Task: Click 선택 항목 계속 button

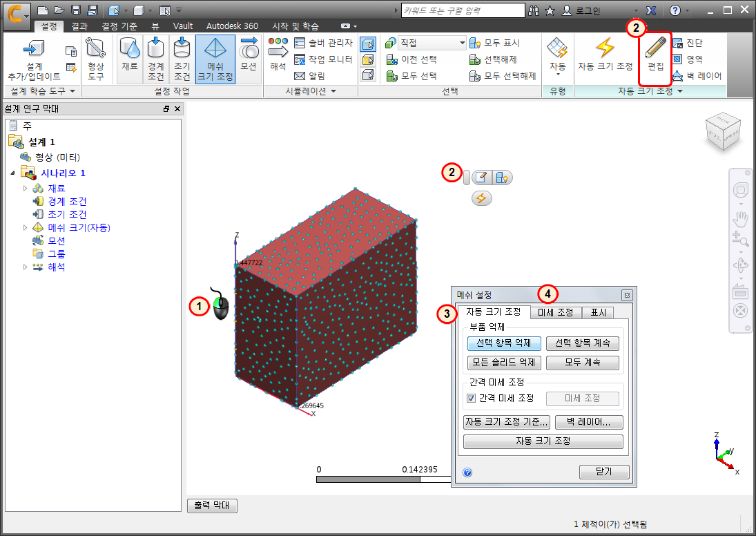Action: click(583, 343)
